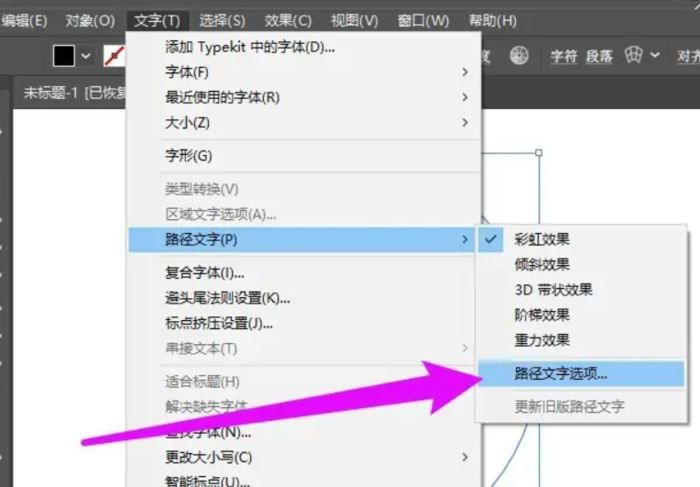
Task: Open the 对象(O) menu
Action: coord(90,21)
